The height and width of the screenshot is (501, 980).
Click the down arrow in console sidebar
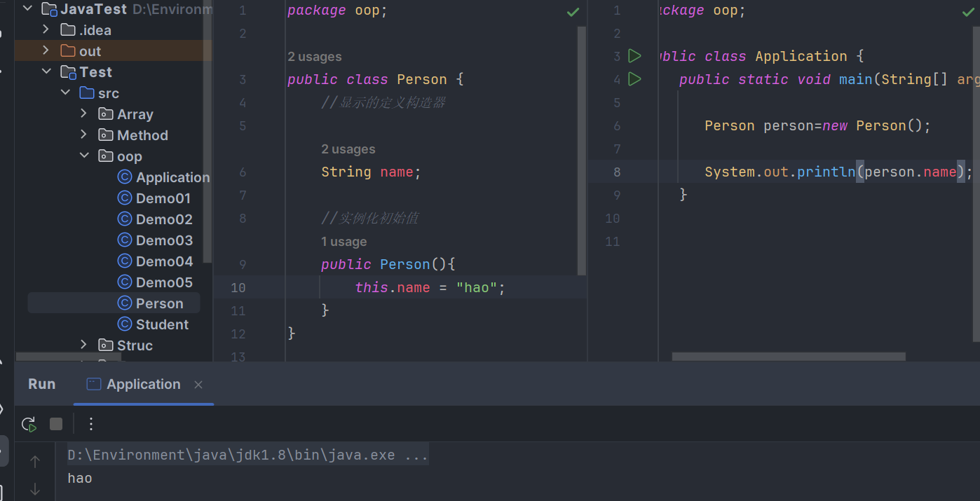point(35,490)
